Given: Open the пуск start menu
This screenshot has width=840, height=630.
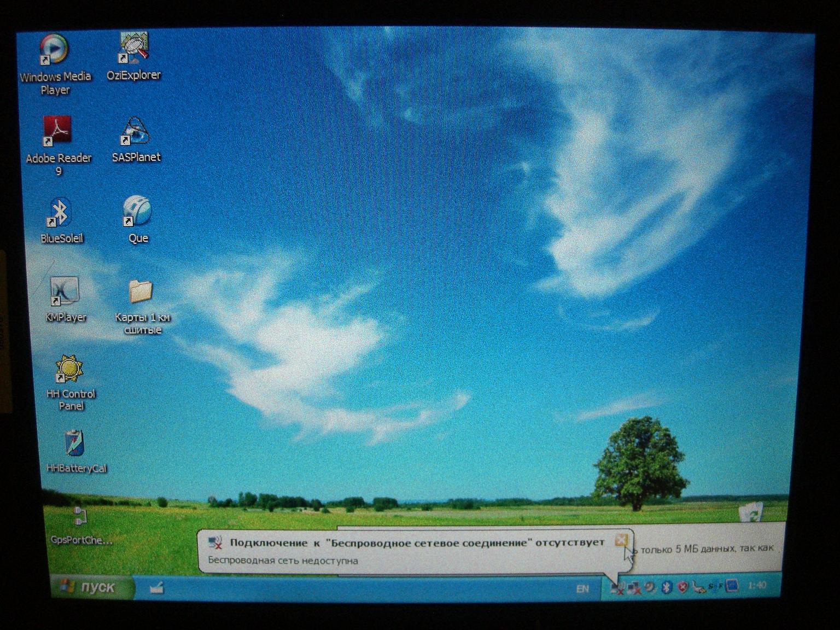Looking at the screenshot, I should (x=92, y=587).
